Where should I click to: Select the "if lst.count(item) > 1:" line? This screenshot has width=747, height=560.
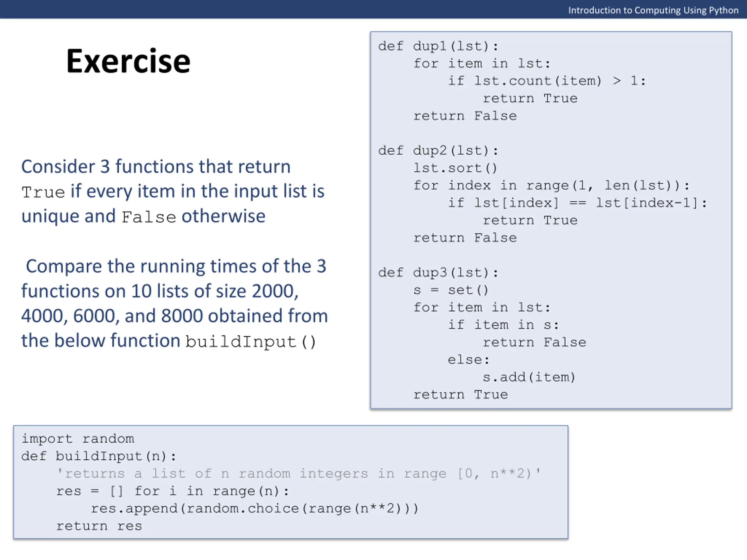547,81
